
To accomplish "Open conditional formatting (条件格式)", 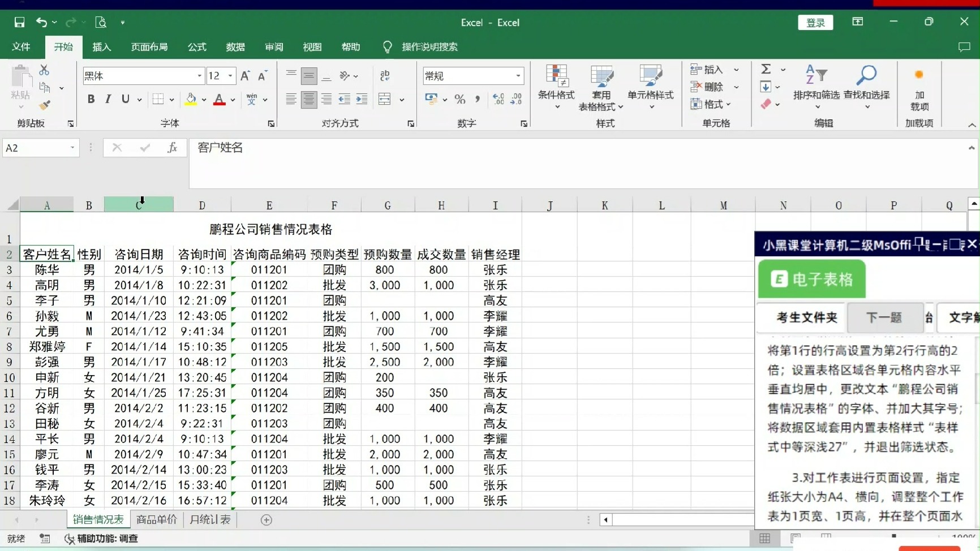I will (556, 88).
